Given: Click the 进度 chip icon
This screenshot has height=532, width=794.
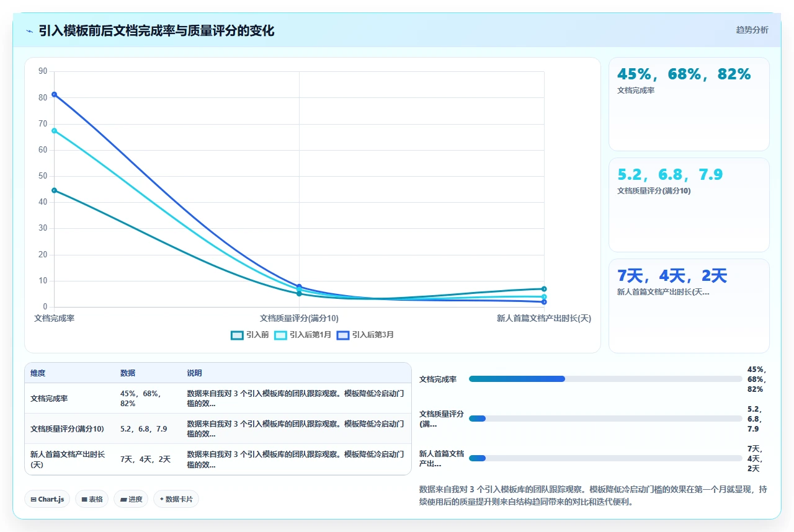Looking at the screenshot, I should (123, 499).
